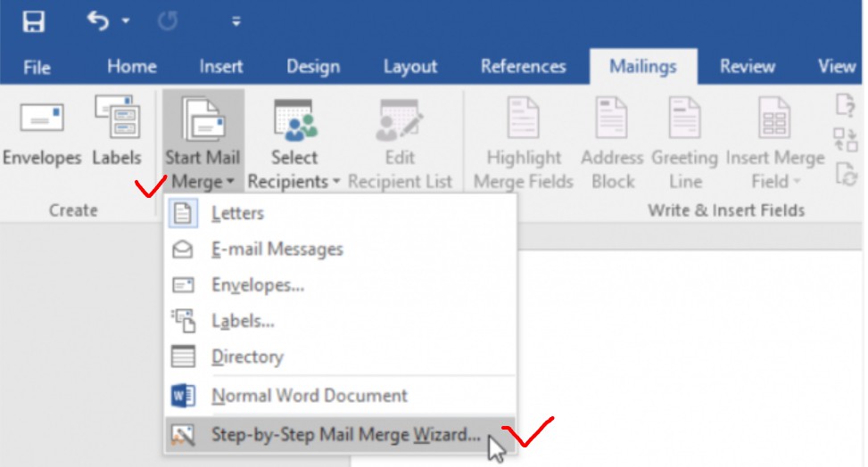Image resolution: width=868 pixels, height=467 pixels.
Task: Open the Undo history dropdown arrow
Action: click(x=126, y=21)
